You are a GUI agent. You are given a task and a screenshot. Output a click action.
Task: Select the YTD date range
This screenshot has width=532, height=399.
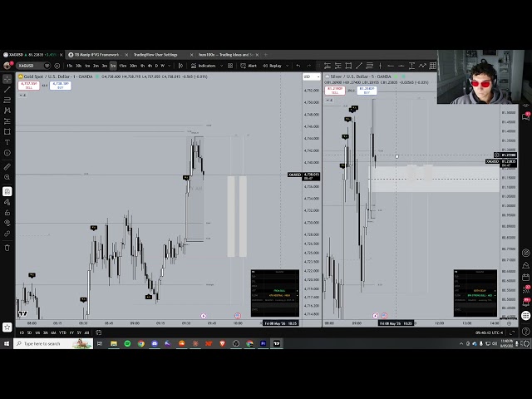(62, 332)
